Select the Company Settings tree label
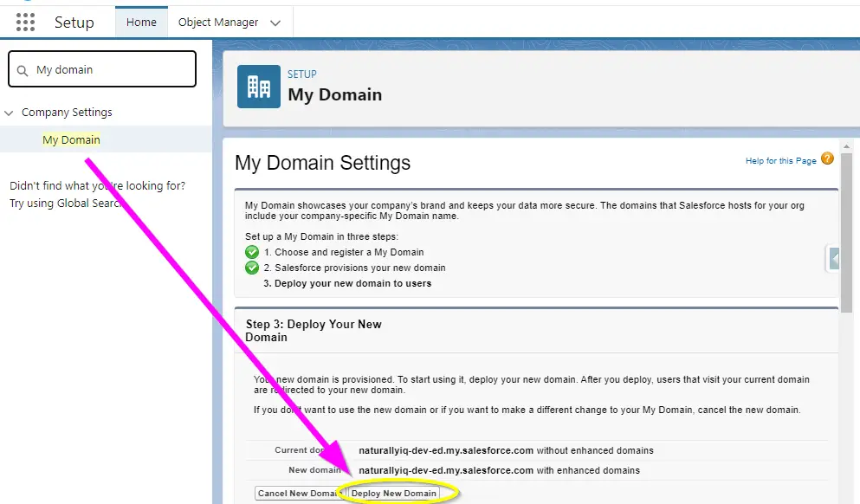860x504 pixels. tap(67, 113)
